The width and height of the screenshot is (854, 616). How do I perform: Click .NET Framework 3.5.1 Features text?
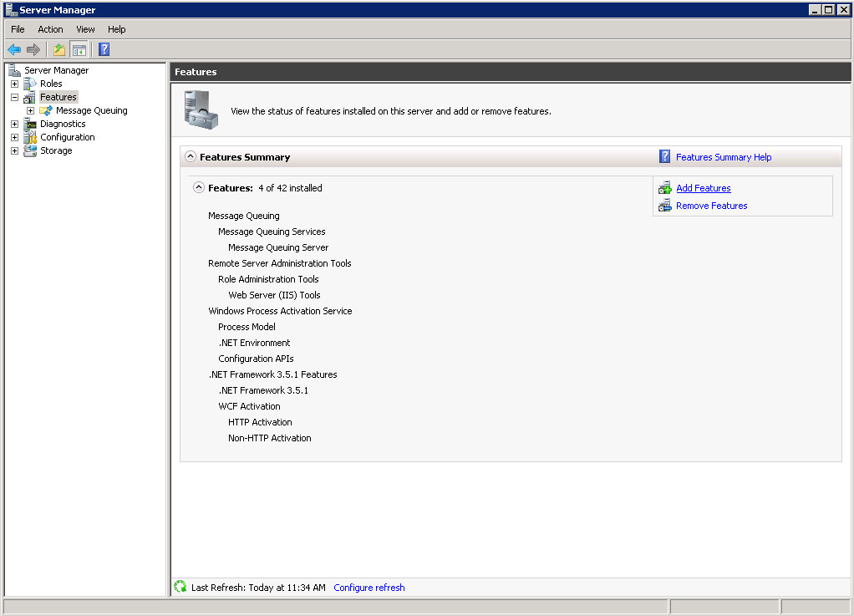point(273,374)
